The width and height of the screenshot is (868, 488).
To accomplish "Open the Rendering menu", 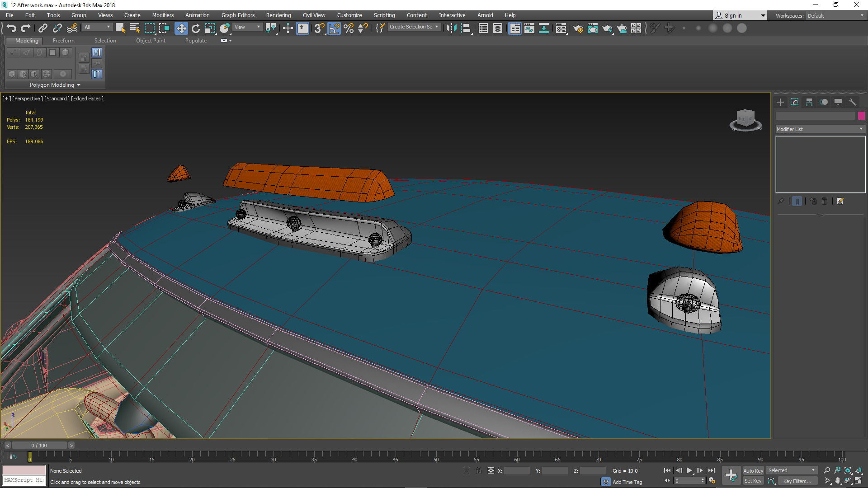I will pos(278,15).
